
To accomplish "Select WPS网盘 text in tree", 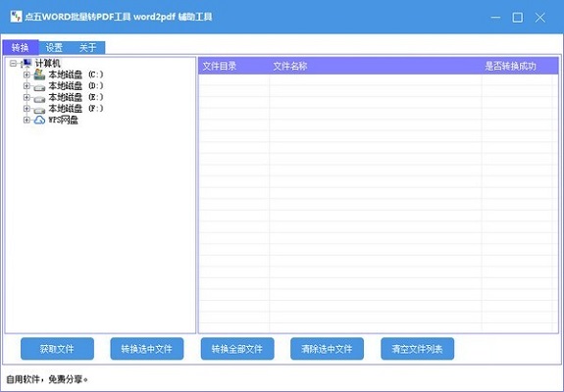I will 64,120.
